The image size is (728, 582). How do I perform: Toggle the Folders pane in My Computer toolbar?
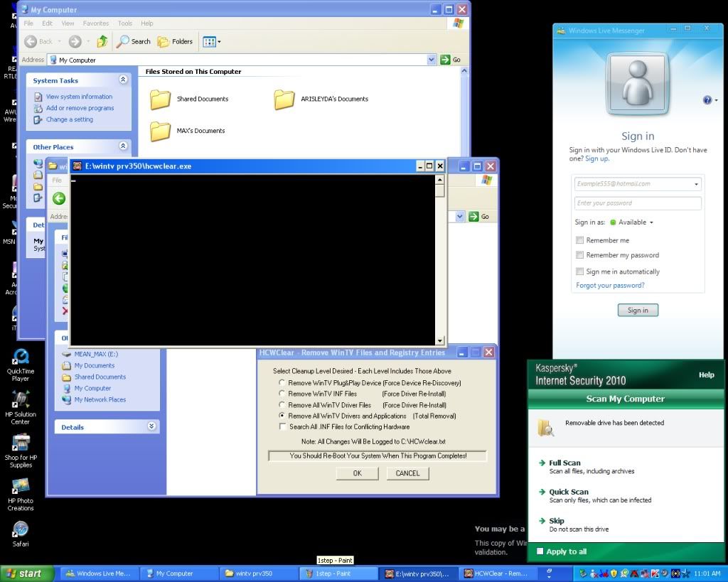175,41
